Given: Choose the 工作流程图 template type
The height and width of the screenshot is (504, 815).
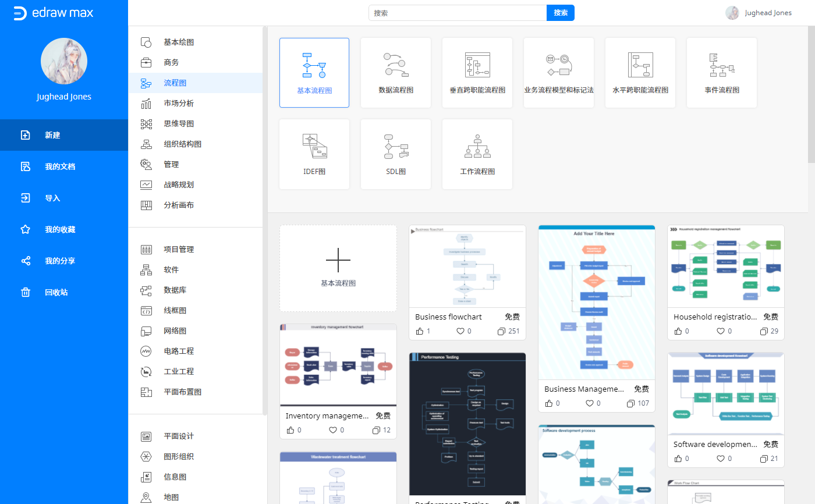Looking at the screenshot, I should click(477, 154).
